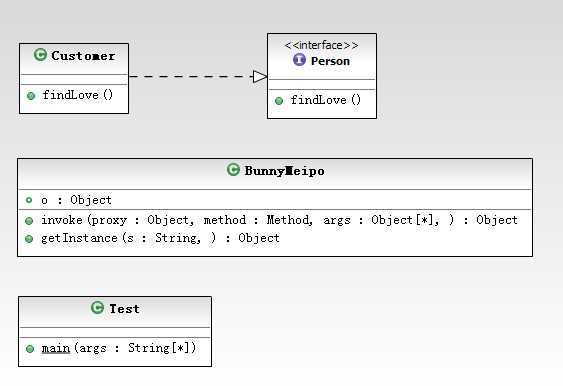Select the Test class title

coord(124,309)
